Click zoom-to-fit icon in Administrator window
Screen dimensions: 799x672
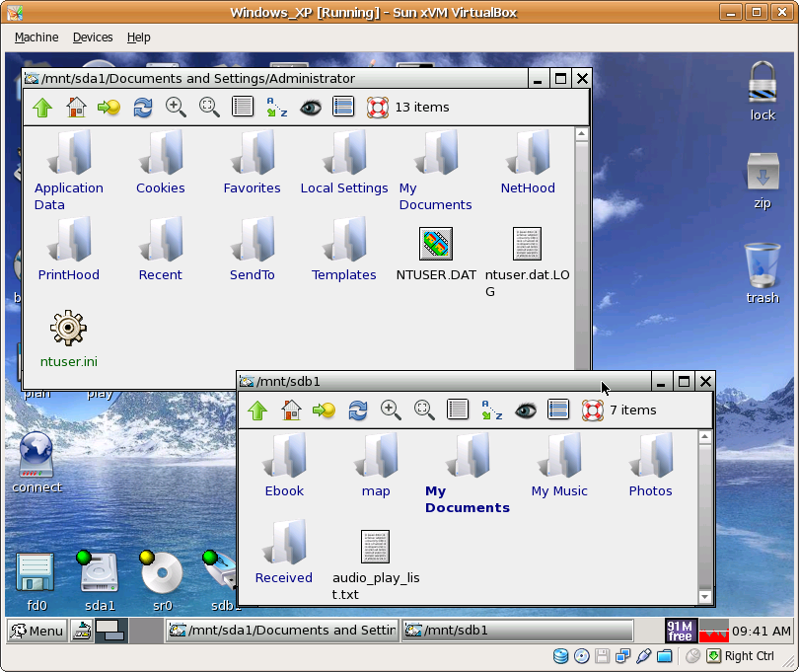[209, 108]
